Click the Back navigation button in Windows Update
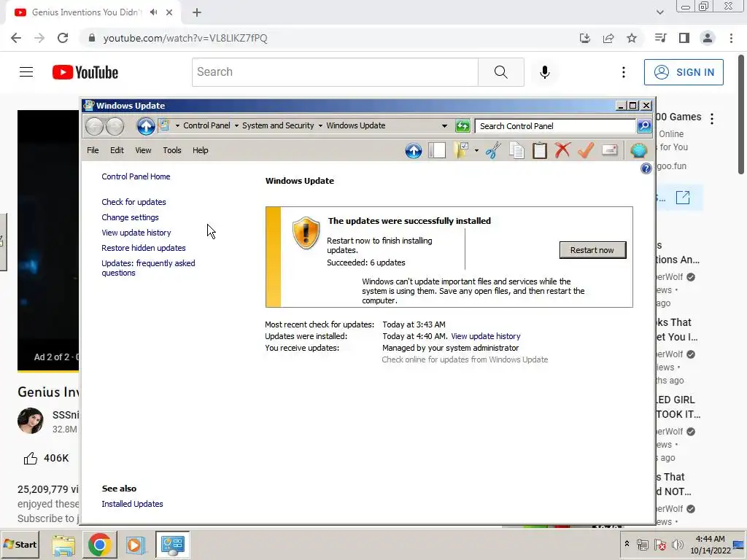This screenshot has height=560, width=747. point(94,126)
